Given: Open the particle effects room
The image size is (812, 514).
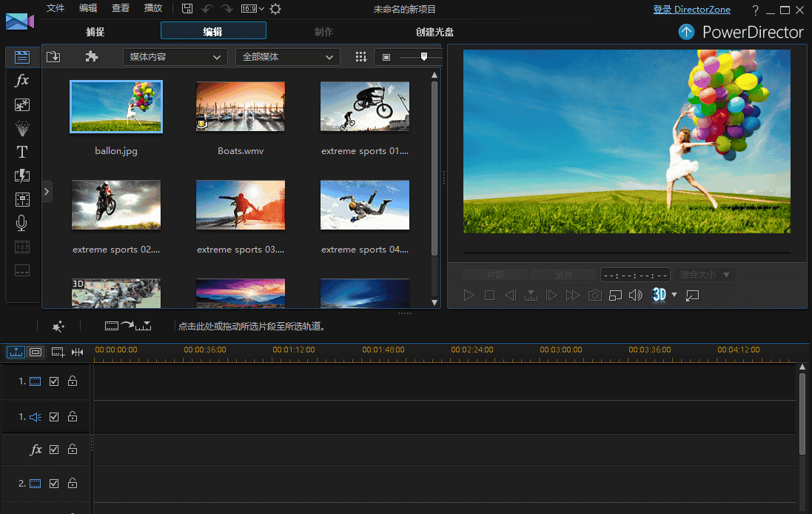Looking at the screenshot, I should [22, 128].
